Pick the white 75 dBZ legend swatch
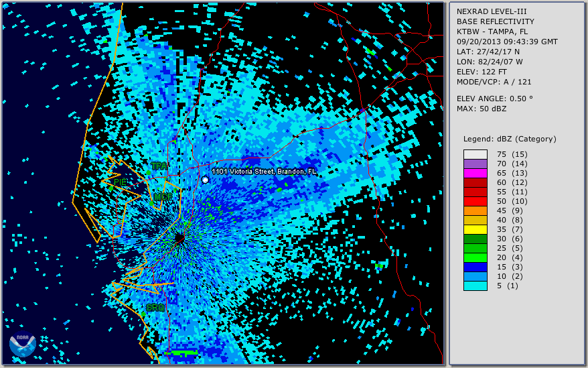The image size is (588, 368). (475, 154)
